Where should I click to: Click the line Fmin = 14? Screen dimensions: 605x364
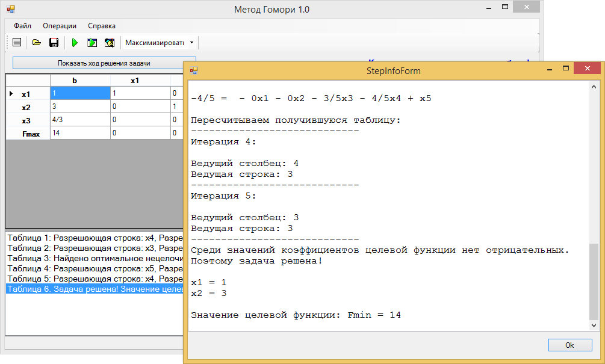pyautogui.click(x=296, y=315)
